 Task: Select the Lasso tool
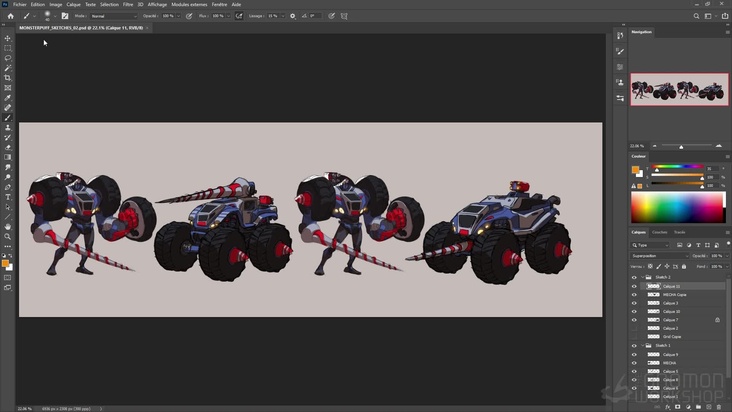tap(7, 58)
